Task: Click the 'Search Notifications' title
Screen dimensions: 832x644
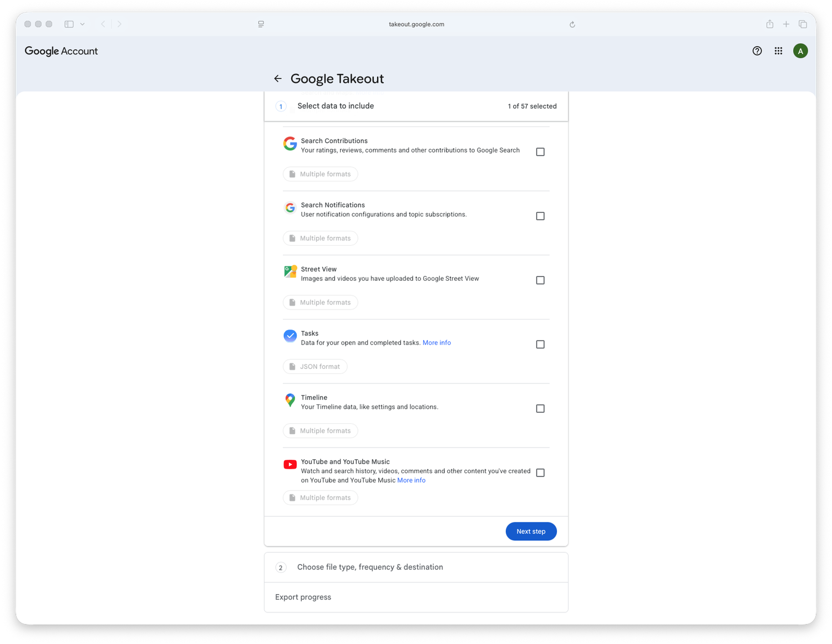Action: point(333,205)
